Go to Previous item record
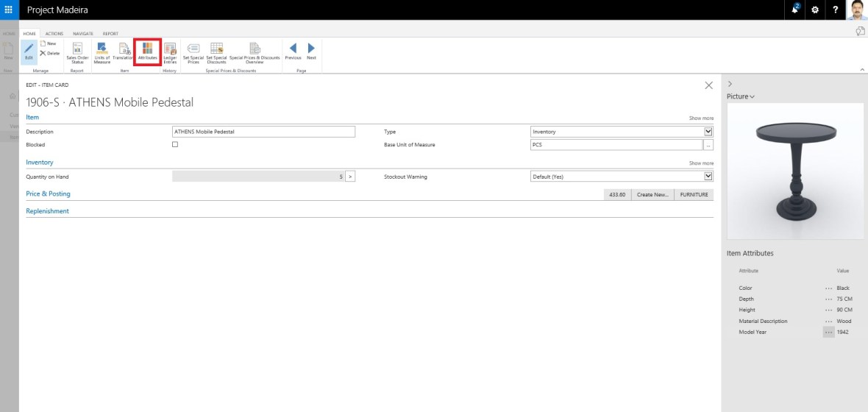 [x=293, y=51]
